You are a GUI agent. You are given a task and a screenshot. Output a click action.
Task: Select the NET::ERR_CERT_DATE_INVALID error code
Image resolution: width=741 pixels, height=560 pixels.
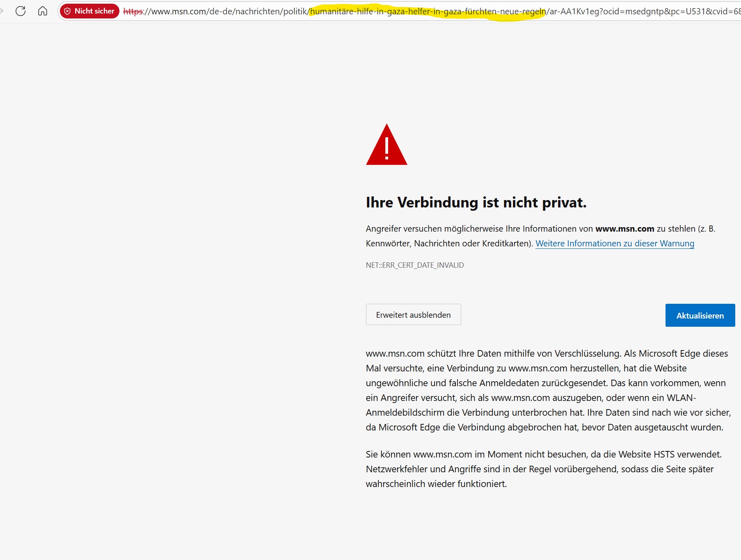click(415, 265)
